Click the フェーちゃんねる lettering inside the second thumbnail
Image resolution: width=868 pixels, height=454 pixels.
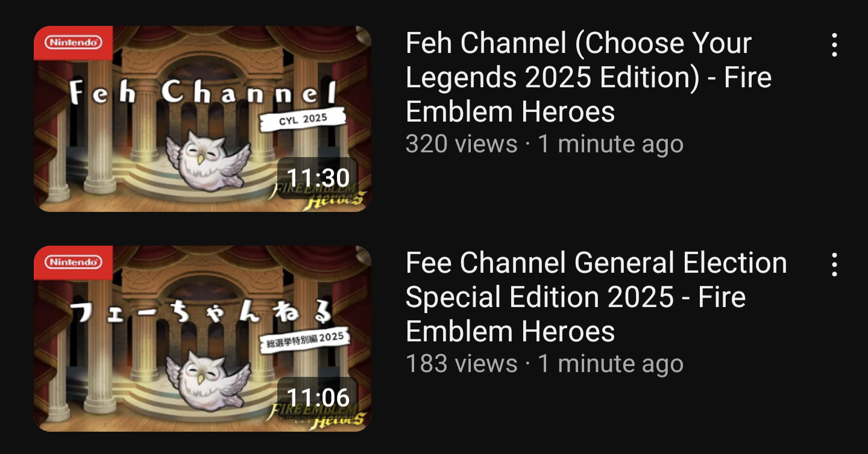[202, 313]
